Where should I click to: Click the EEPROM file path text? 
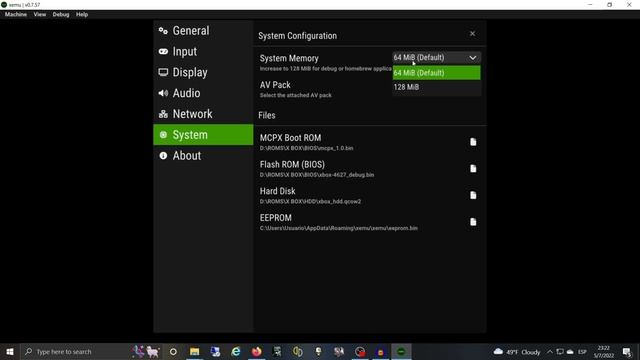[x=338, y=228]
